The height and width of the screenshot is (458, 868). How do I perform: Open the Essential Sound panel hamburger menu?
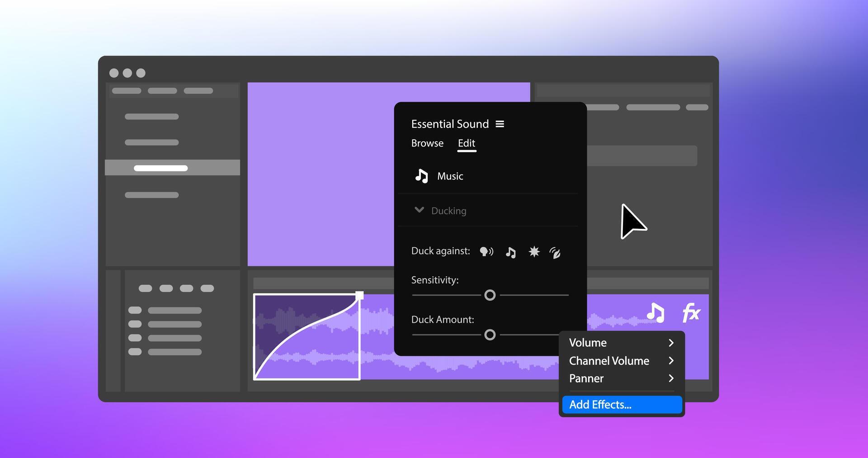point(500,123)
